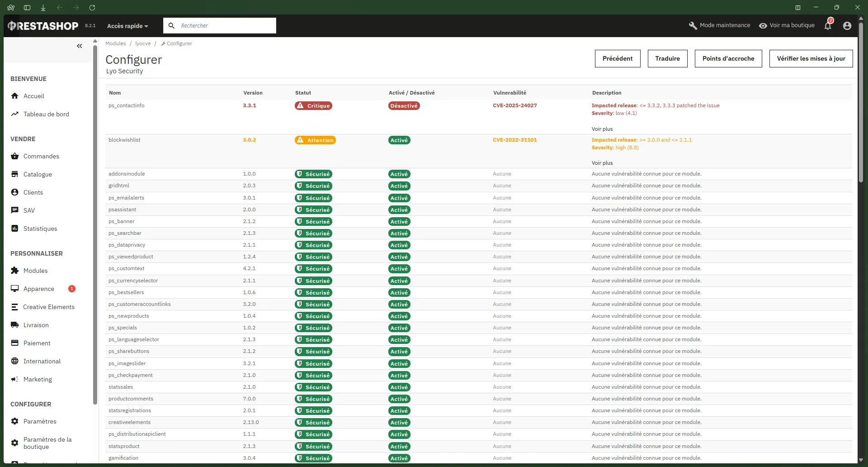Click the Accueil home icon
Image resolution: width=868 pixels, height=467 pixels.
[x=15, y=96]
